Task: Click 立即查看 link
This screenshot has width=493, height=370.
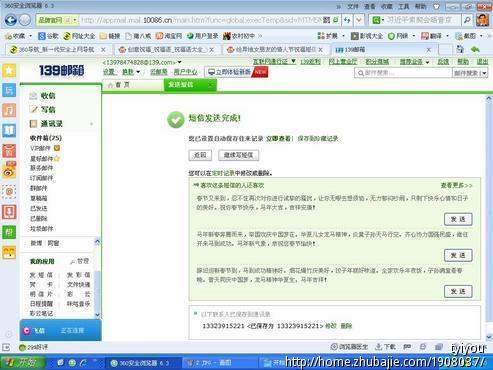Action: point(279,138)
